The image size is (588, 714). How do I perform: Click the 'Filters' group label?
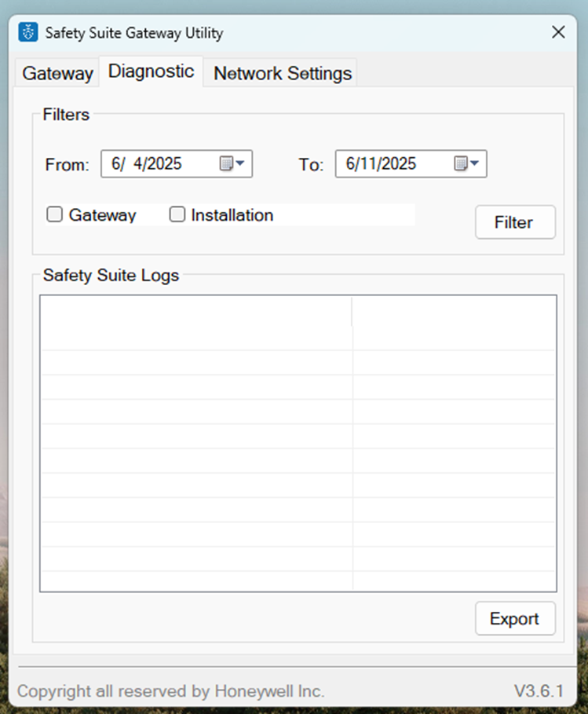(66, 115)
